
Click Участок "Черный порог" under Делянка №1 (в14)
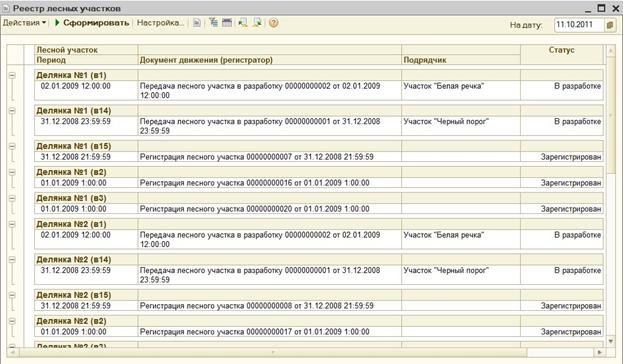point(446,121)
